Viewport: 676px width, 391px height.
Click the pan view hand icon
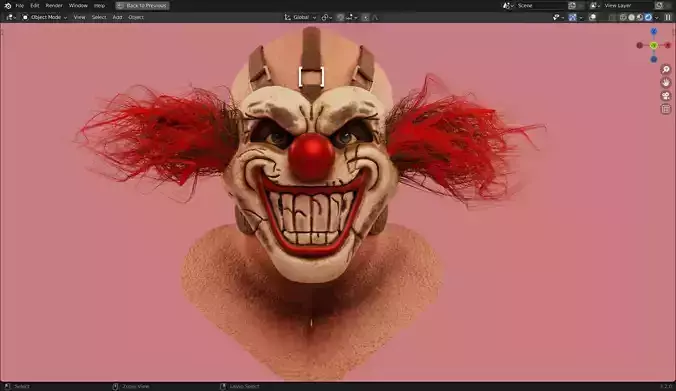[666, 82]
